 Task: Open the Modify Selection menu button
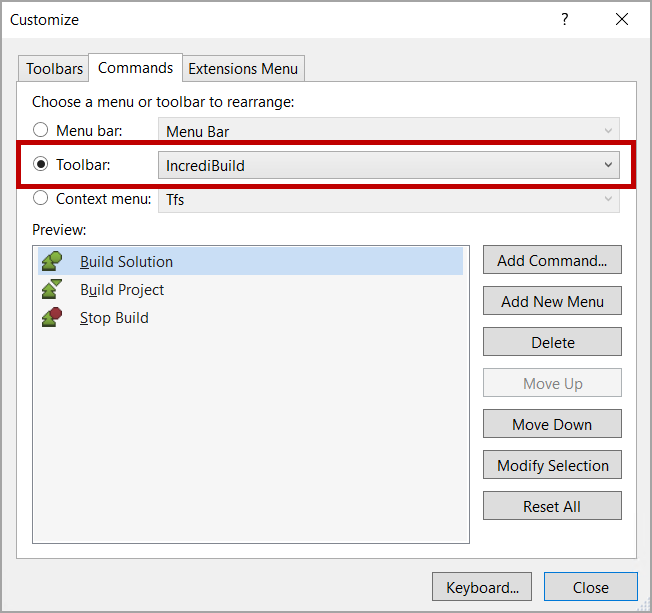click(552, 465)
